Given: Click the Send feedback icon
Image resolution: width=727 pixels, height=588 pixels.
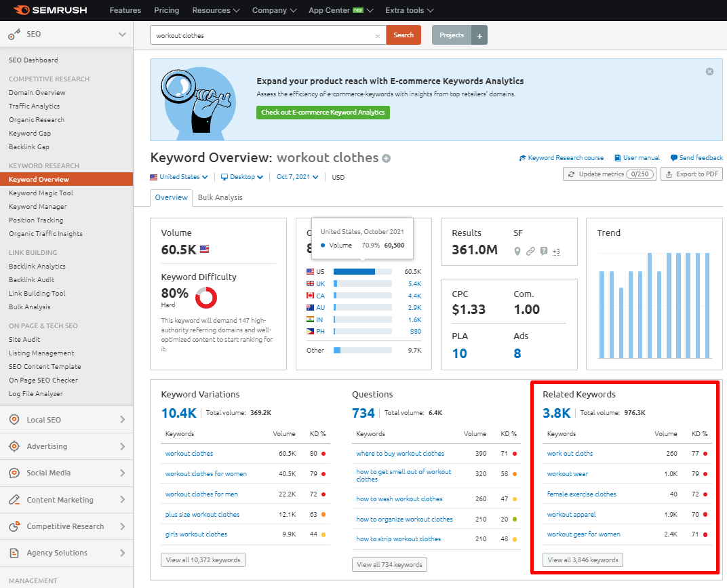Looking at the screenshot, I should tap(673, 157).
